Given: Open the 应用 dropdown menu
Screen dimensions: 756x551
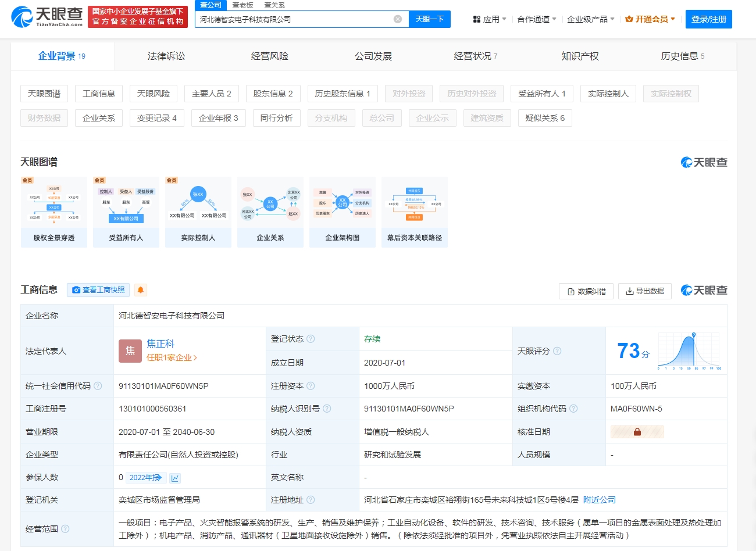Looking at the screenshot, I should pyautogui.click(x=490, y=19).
